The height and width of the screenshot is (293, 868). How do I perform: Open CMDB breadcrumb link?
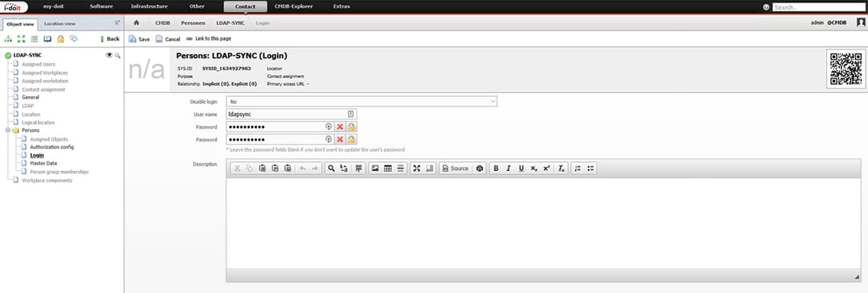point(162,23)
